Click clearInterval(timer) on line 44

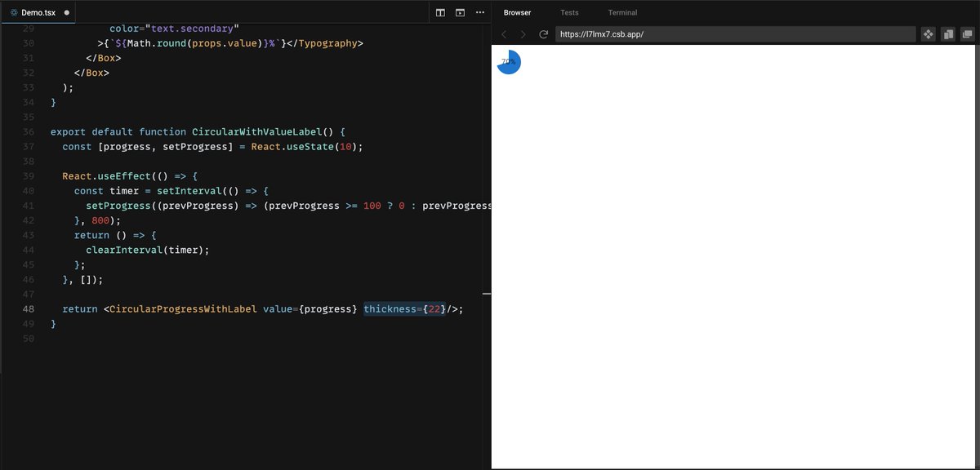tap(145, 250)
